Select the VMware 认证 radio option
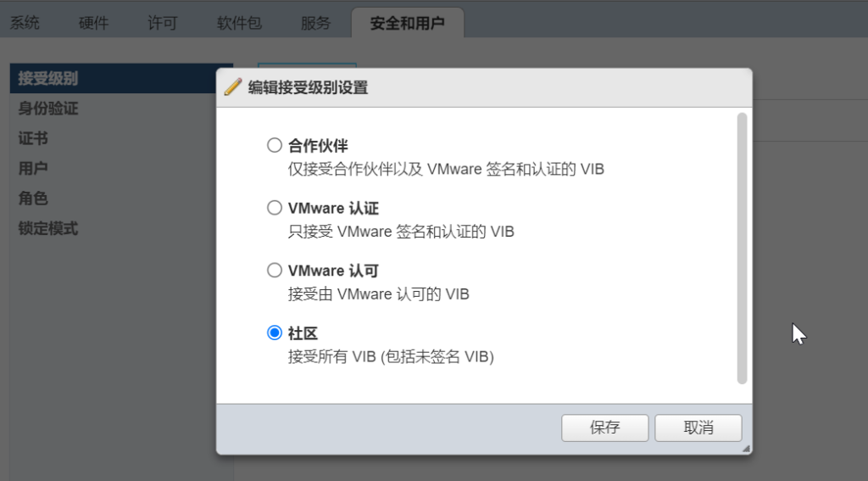 click(275, 208)
